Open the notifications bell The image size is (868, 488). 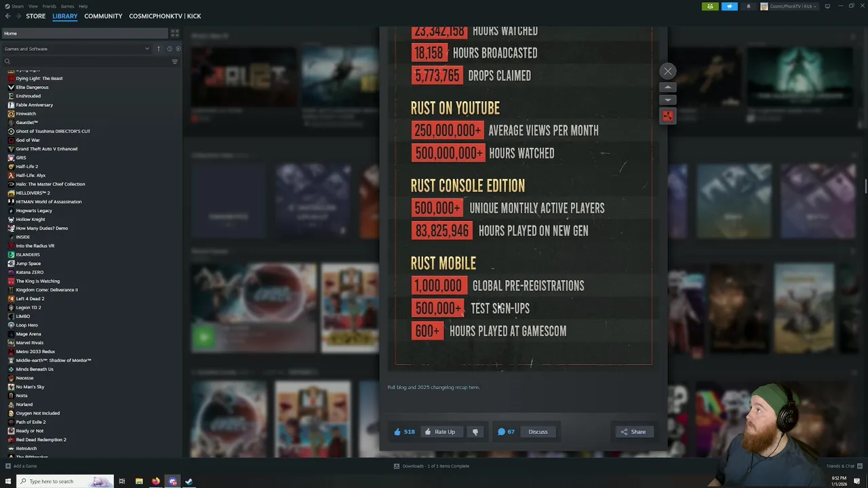pyautogui.click(x=749, y=6)
